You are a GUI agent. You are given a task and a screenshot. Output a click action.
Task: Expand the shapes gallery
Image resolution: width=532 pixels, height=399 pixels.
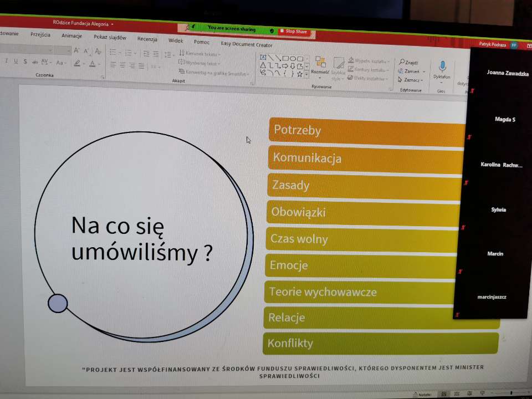coord(306,74)
